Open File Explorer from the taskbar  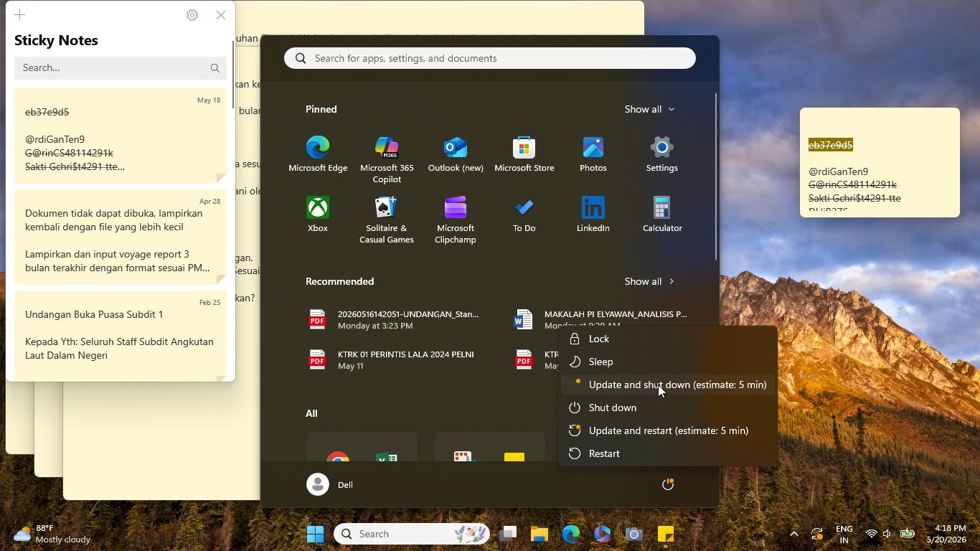[540, 534]
